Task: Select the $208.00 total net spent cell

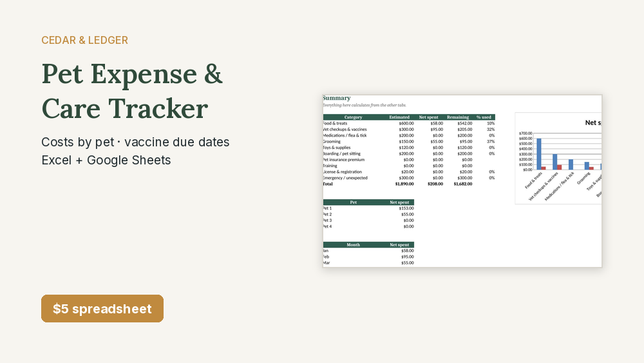Action: pyautogui.click(x=435, y=184)
